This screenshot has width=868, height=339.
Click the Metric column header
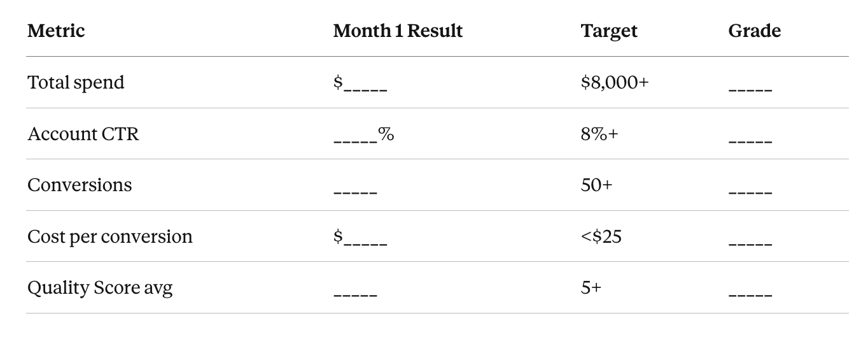pos(56,31)
